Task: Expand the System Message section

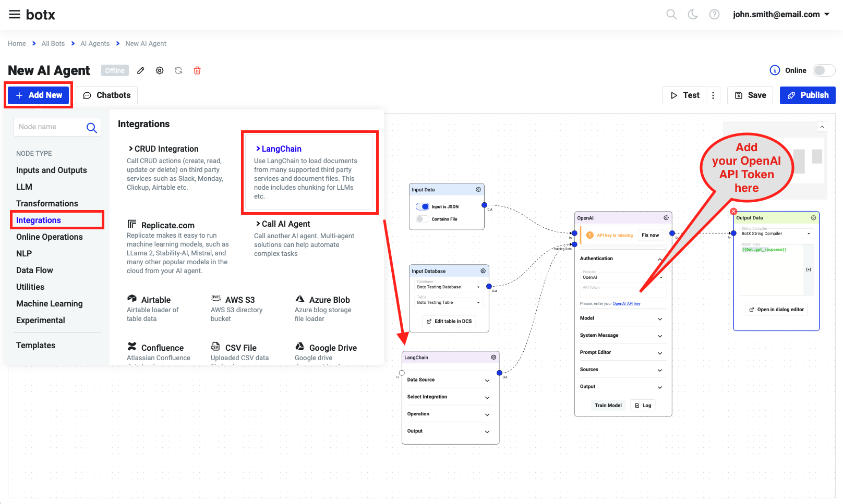Action: tap(621, 336)
